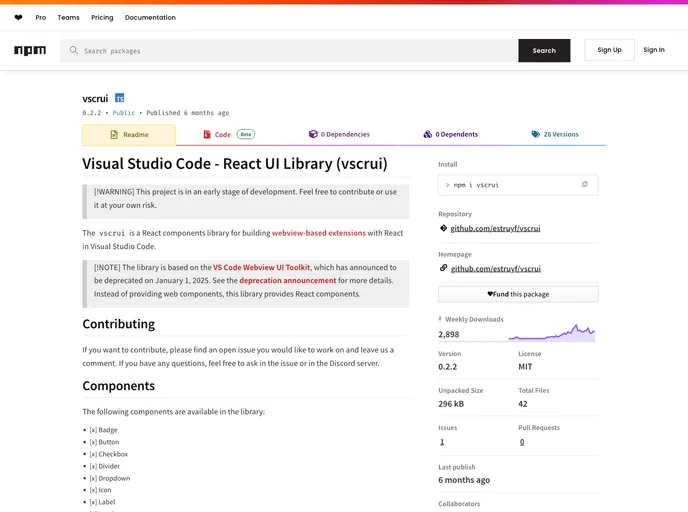
Task: Click the homepage chain link icon
Action: 443,268
